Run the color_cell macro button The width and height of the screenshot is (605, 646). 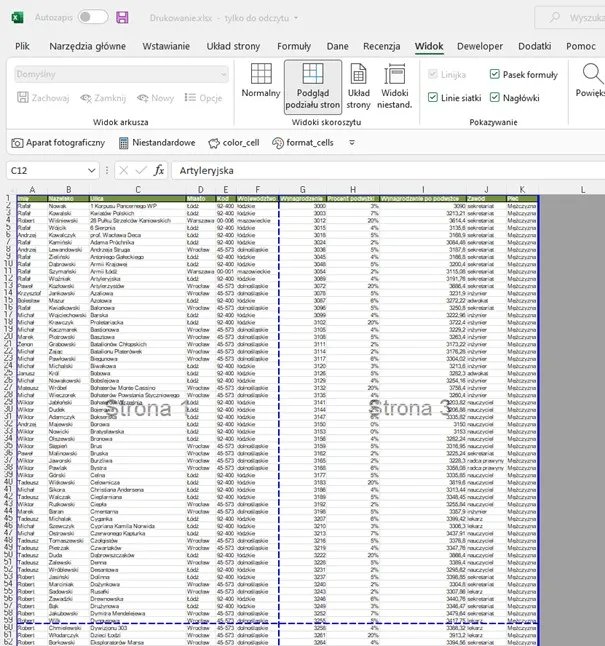[x=233, y=143]
